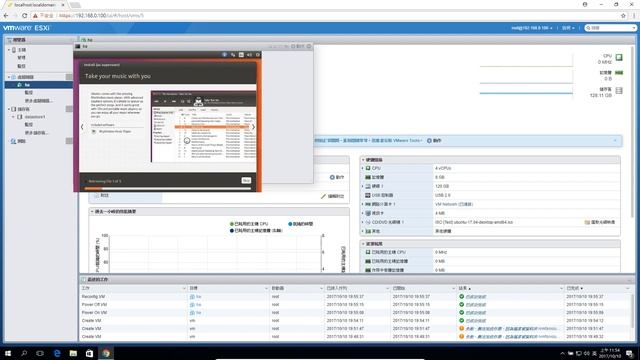
Task: Open the root user account dropdown
Action: click(x=531, y=28)
